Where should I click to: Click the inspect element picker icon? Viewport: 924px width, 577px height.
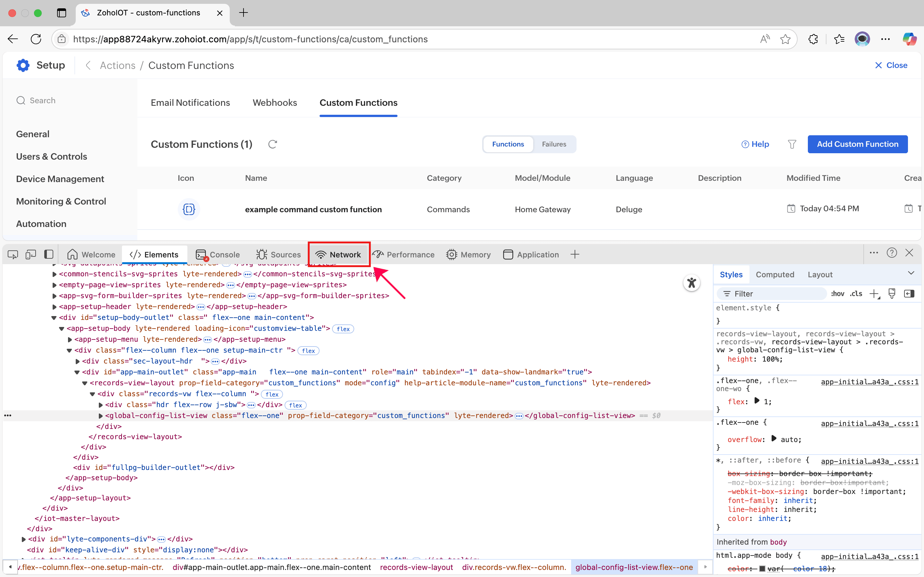click(13, 254)
